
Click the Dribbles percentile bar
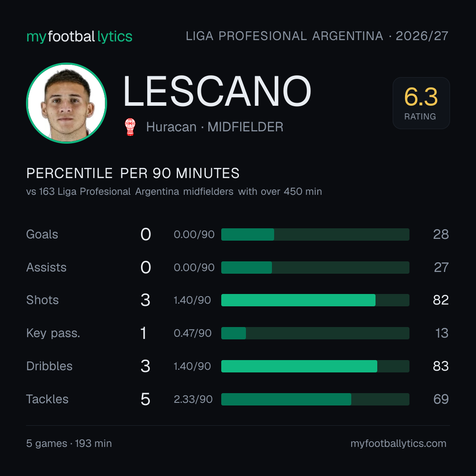click(x=315, y=366)
